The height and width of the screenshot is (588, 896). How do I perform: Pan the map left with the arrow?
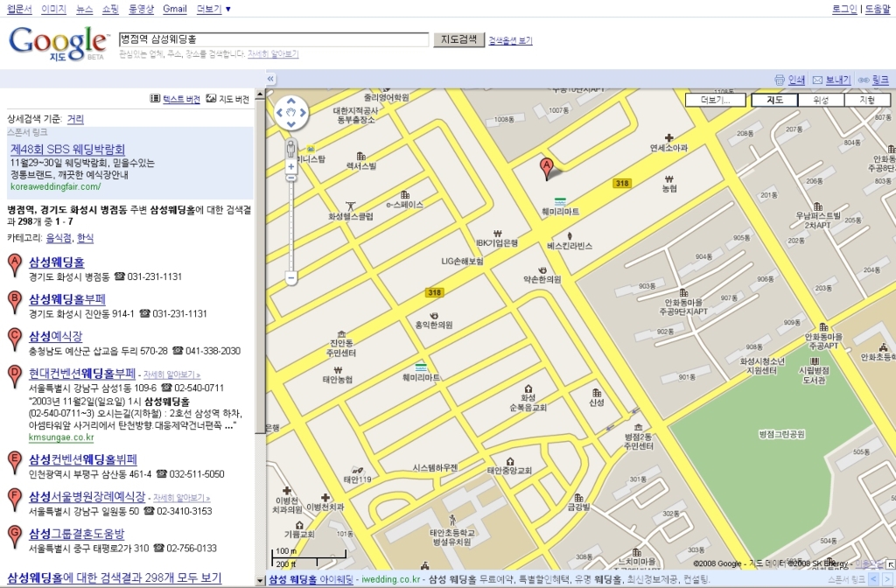(x=279, y=113)
